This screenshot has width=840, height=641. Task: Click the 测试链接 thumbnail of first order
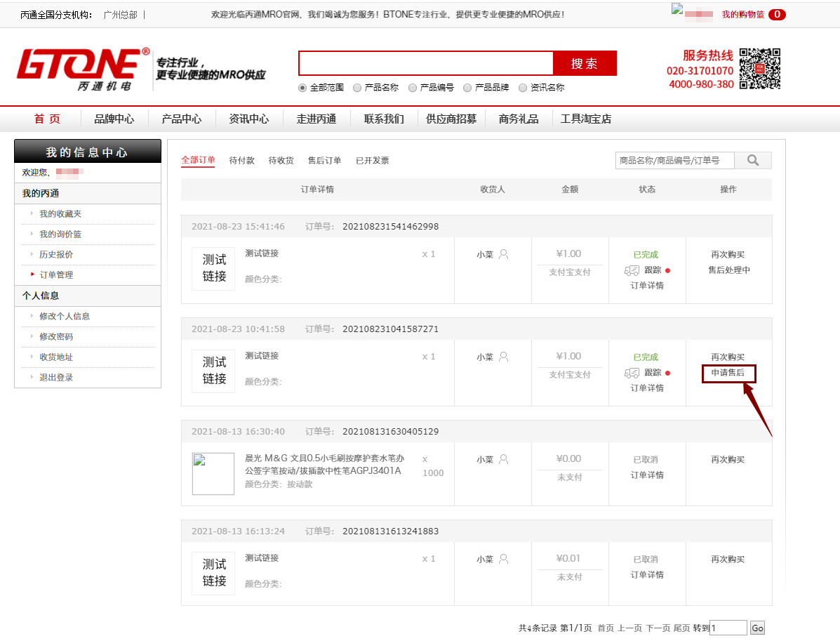pos(213,269)
